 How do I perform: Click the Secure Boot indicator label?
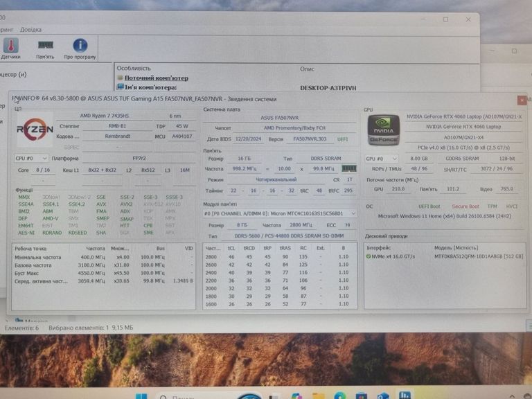click(x=465, y=206)
